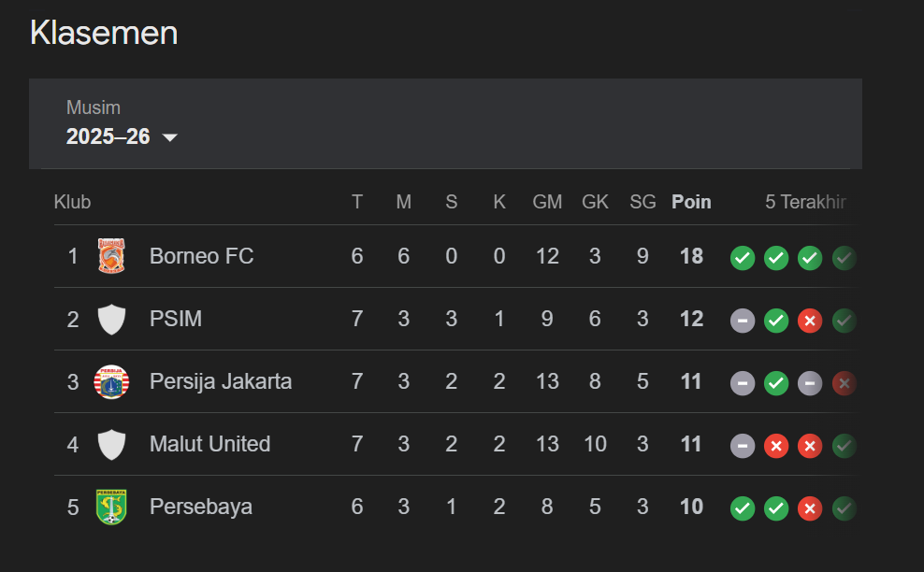Click Persebaya's red loss result icon

810,508
